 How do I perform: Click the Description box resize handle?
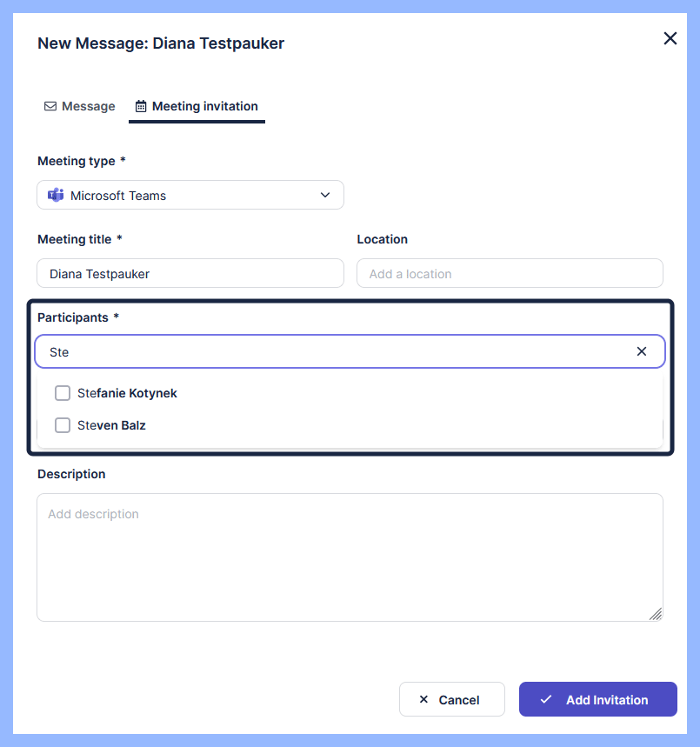point(656,614)
